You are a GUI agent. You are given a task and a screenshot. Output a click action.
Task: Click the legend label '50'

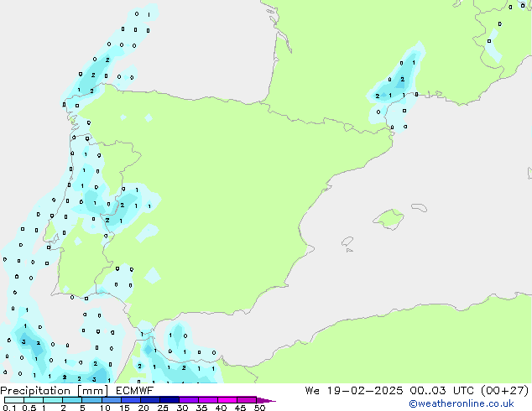259,408
